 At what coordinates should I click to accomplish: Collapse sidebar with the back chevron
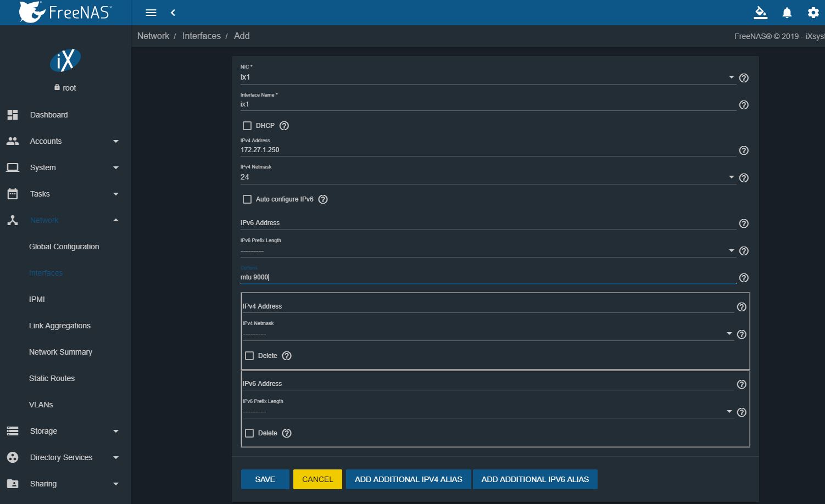pyautogui.click(x=173, y=13)
